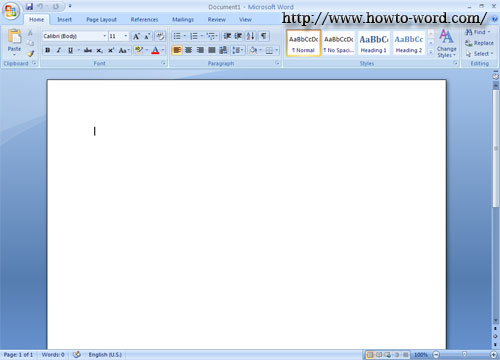Switch to the References tab
Screen dimensions: 500x360
[144, 20]
